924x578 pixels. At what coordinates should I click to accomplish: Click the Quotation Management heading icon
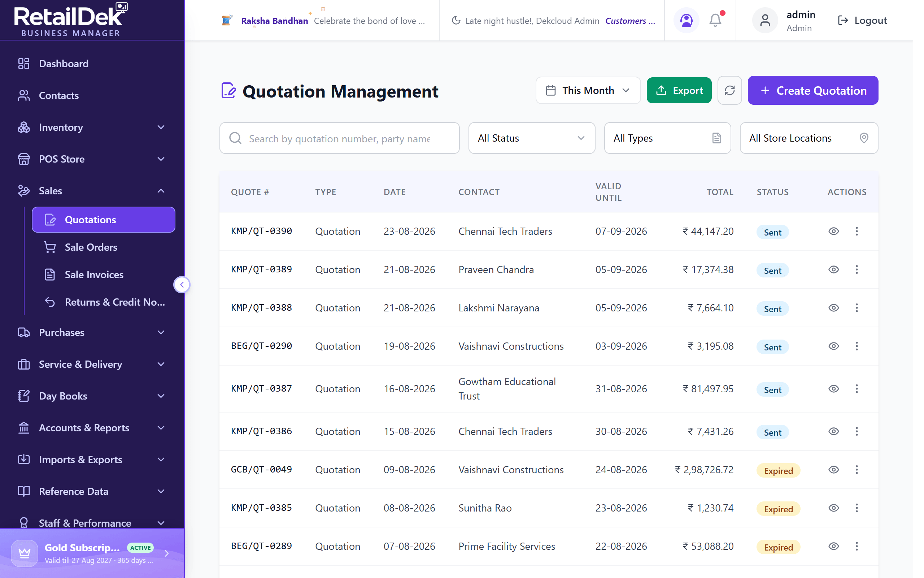click(228, 91)
